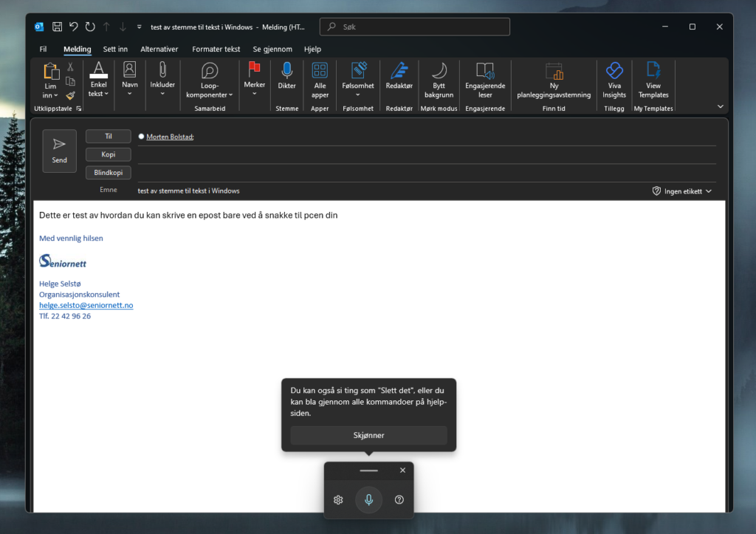The width and height of the screenshot is (756, 534).
Task: Open Engasjerende leser
Action: pyautogui.click(x=484, y=72)
